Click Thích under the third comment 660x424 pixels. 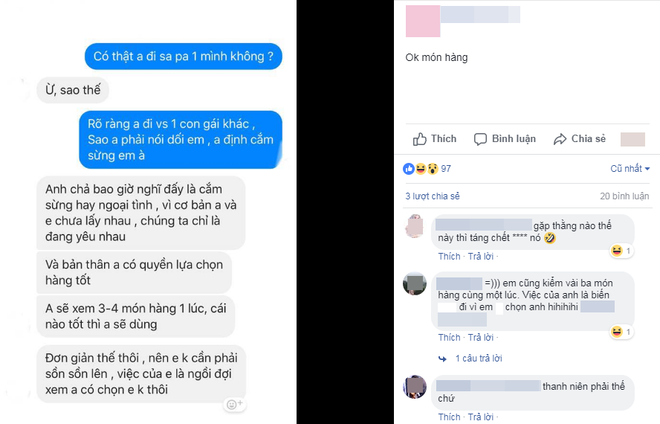449,417
